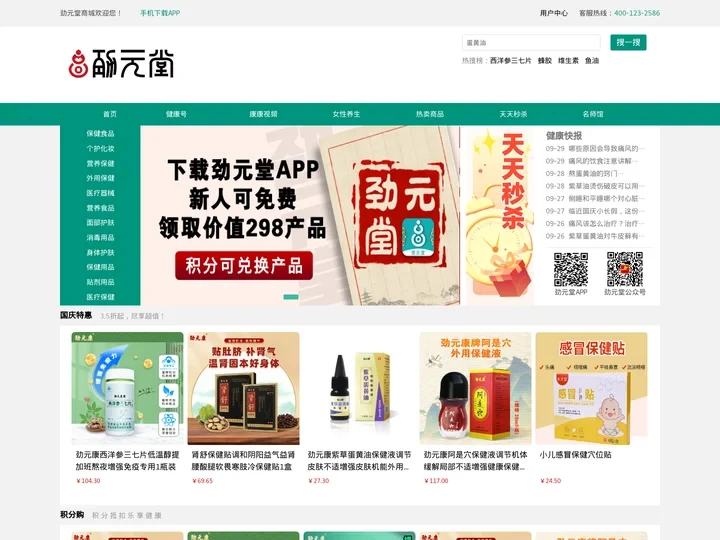Select the 营养保健 category
The image size is (720, 540).
100,163
